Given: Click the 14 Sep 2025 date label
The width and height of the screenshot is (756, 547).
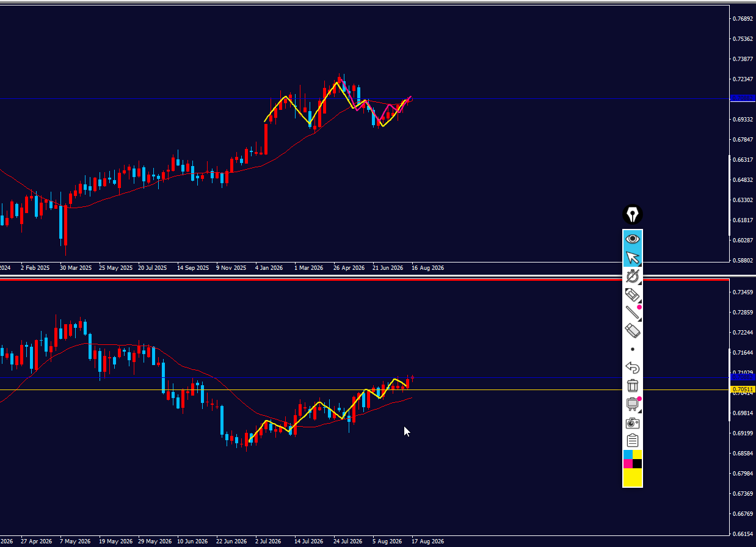Looking at the screenshot, I should pos(192,268).
